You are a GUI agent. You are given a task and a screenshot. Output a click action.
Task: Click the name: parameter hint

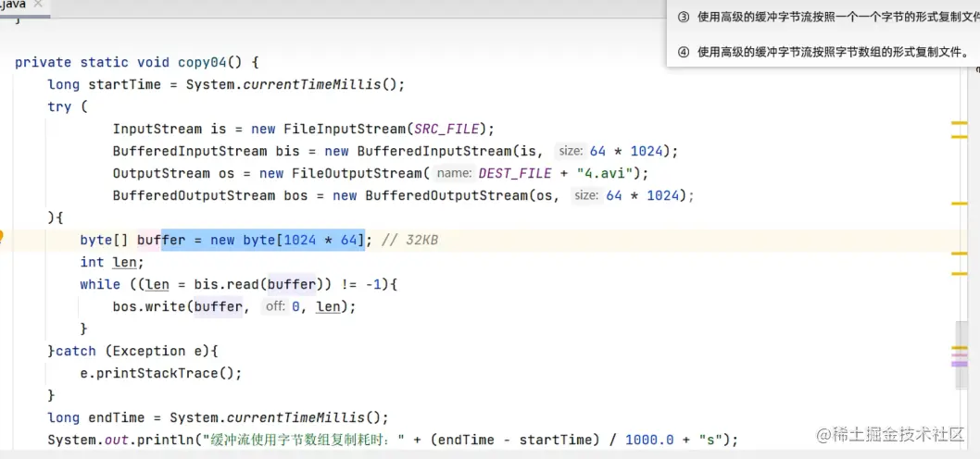(455, 173)
